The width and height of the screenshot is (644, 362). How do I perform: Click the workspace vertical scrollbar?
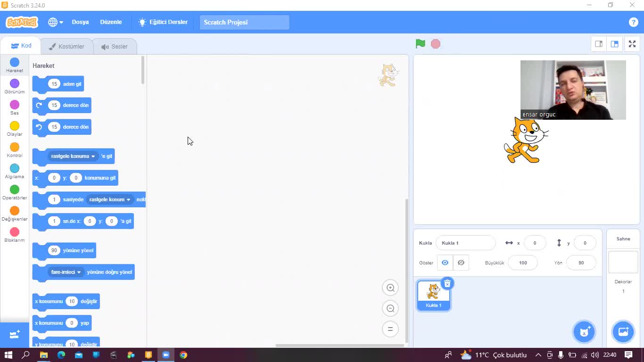(407, 271)
